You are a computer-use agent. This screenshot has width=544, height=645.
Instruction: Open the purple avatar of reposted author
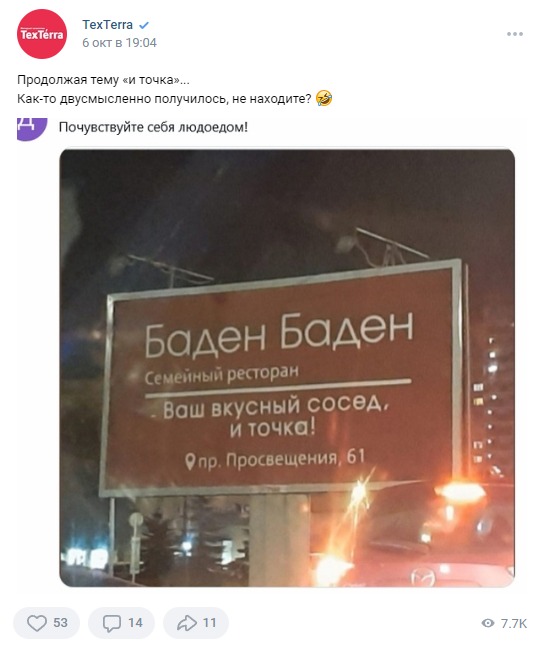(32, 129)
